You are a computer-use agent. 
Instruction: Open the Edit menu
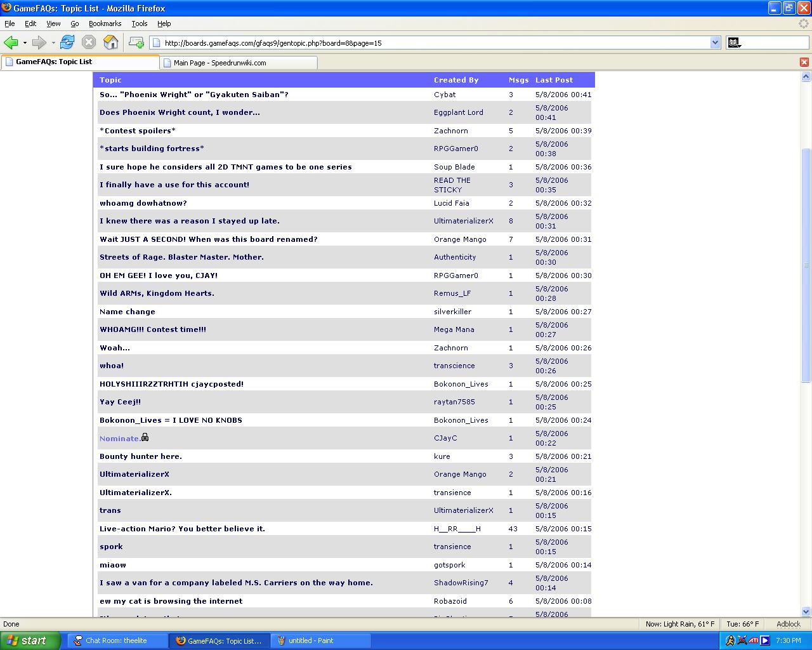pyautogui.click(x=30, y=23)
